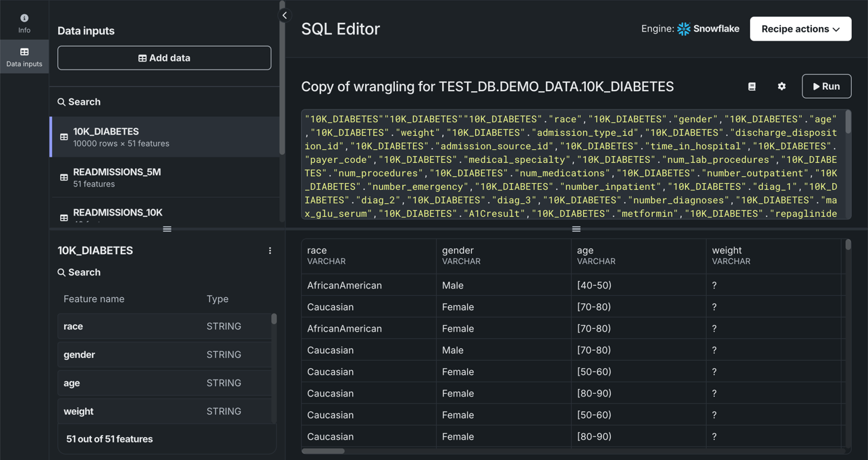
Task: Click inside the SQL code editor
Action: pos(571,165)
